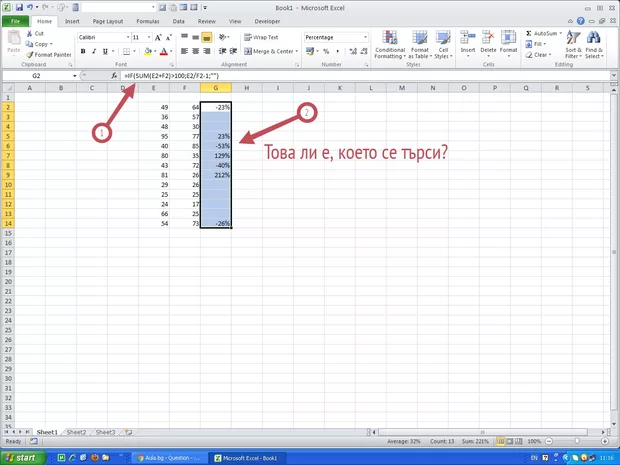The height and width of the screenshot is (465, 620).
Task: Click the AutoSum sigma icon
Action: coord(529,34)
